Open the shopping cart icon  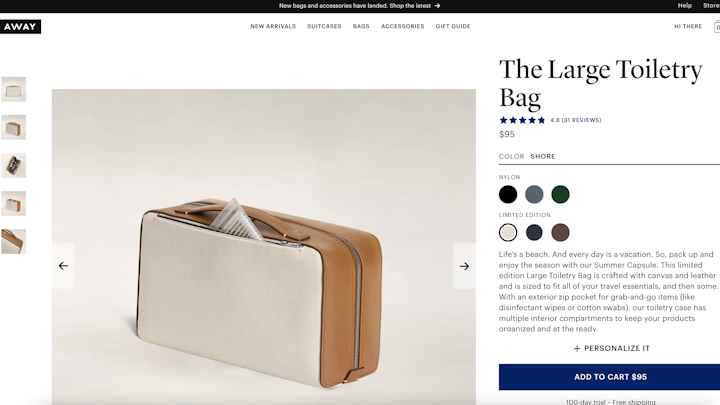coord(717,27)
